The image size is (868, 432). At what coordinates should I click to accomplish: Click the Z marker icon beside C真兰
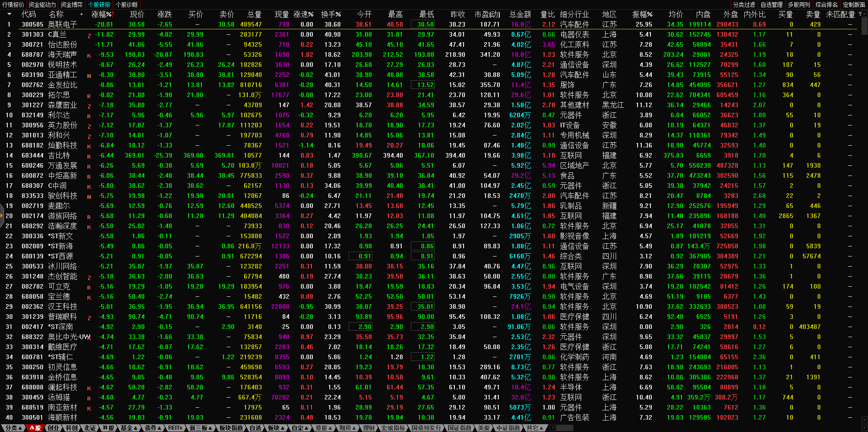click(x=89, y=35)
